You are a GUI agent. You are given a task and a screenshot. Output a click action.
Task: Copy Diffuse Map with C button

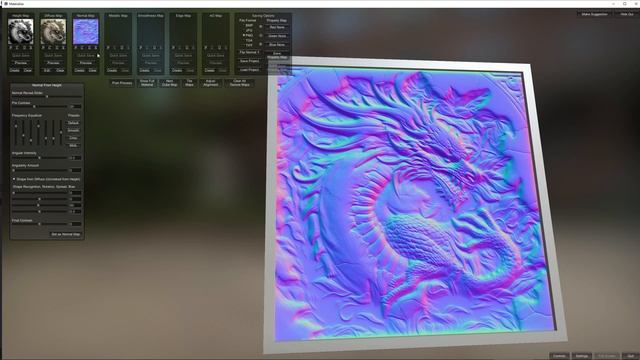49,48
